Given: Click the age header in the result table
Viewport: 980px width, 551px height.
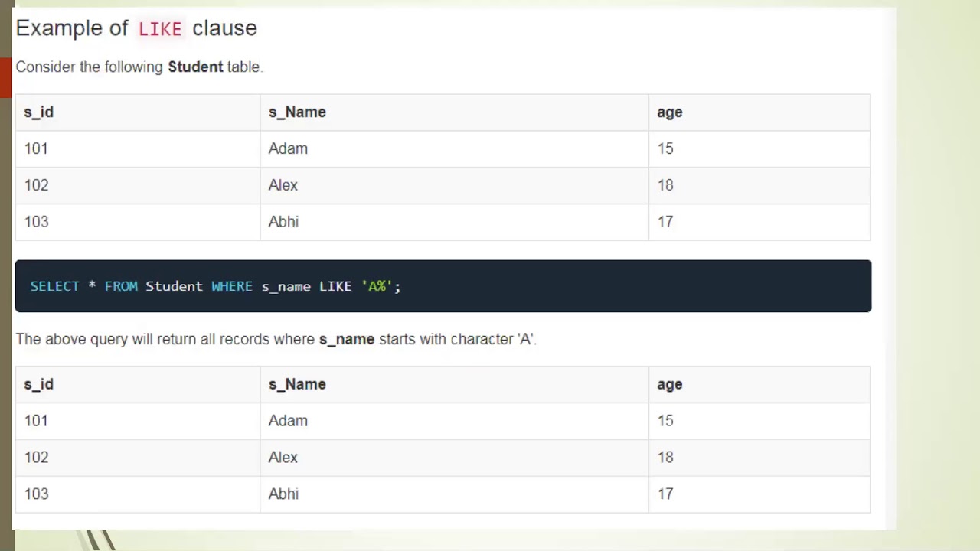Looking at the screenshot, I should coord(669,384).
